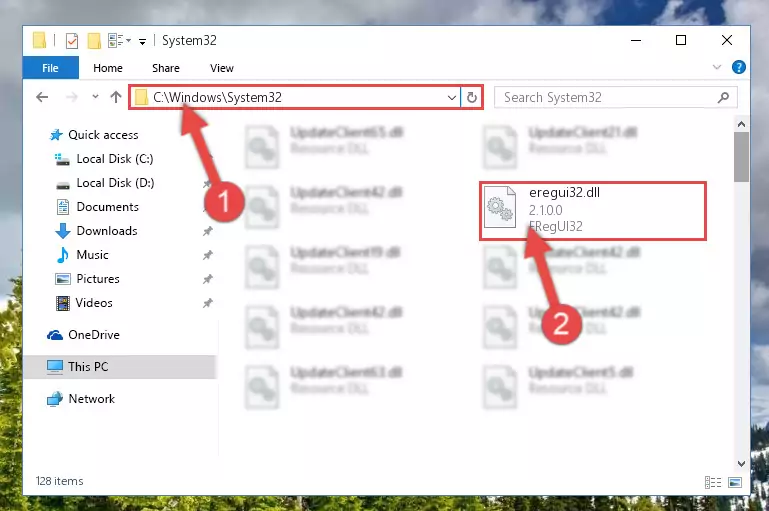Viewport: 769px width, 511px height.
Task: Click the folder icon in title bar
Action: (x=39, y=41)
